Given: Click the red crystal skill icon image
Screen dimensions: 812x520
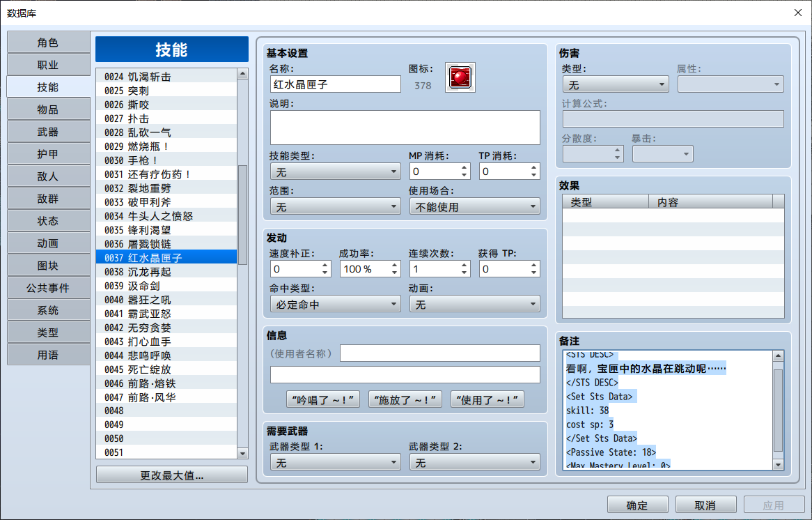Looking at the screenshot, I should pos(460,78).
